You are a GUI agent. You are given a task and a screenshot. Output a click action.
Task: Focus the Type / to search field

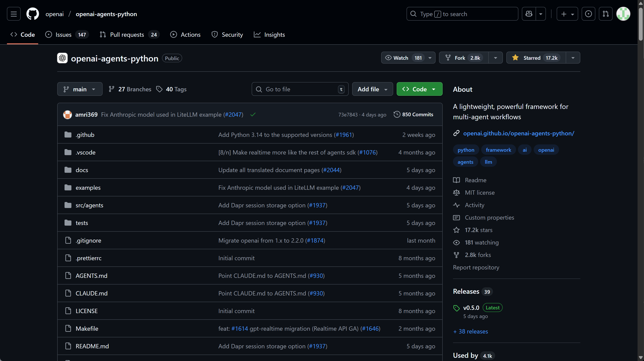462,14
